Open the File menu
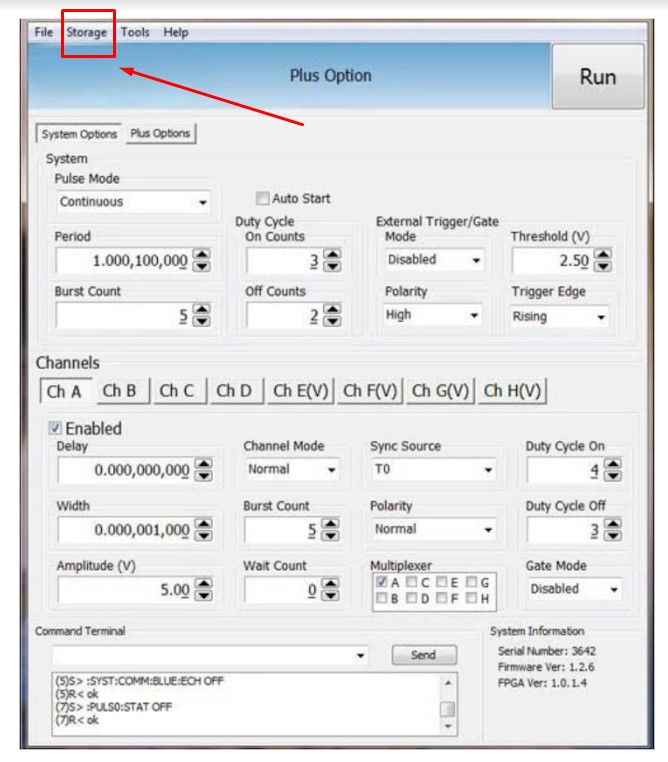Screen dimensions: 668x762 (44, 33)
